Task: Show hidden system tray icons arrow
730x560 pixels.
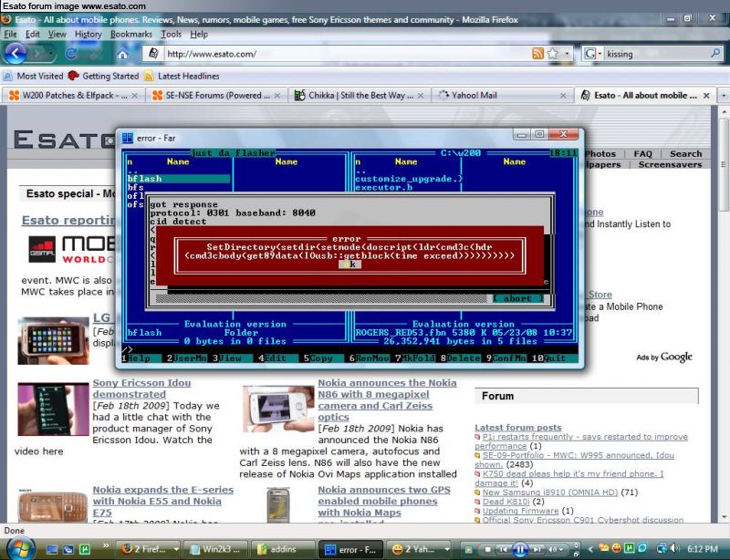Action: (589, 549)
